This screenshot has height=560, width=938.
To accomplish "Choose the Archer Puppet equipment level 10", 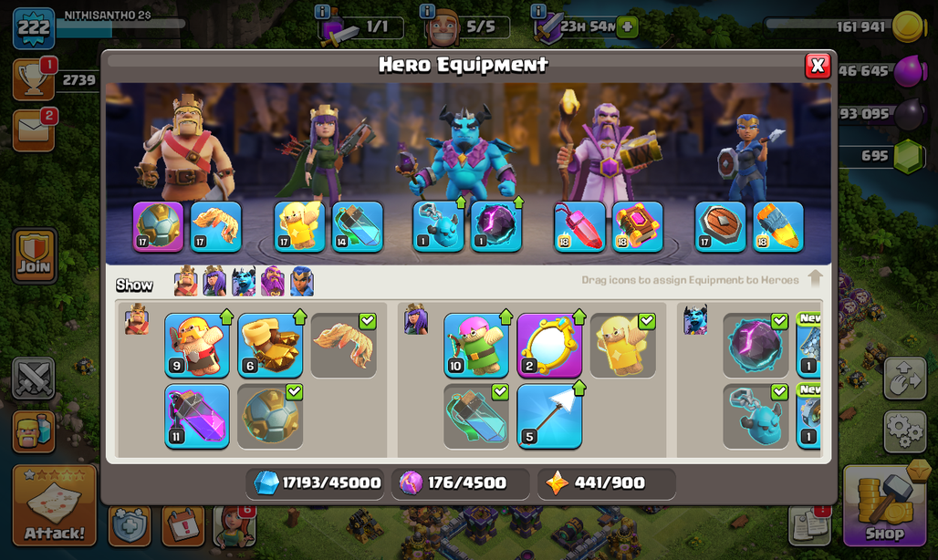I will pyautogui.click(x=476, y=345).
